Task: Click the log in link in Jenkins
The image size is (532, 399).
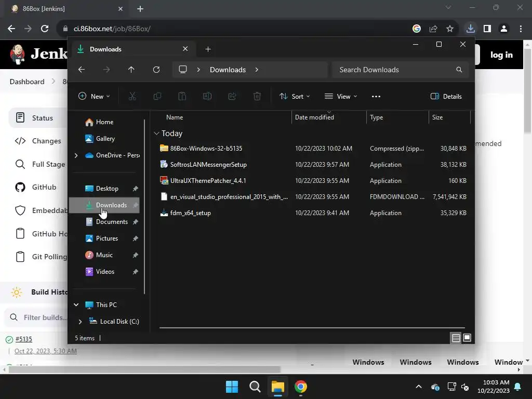Action: tap(501, 55)
